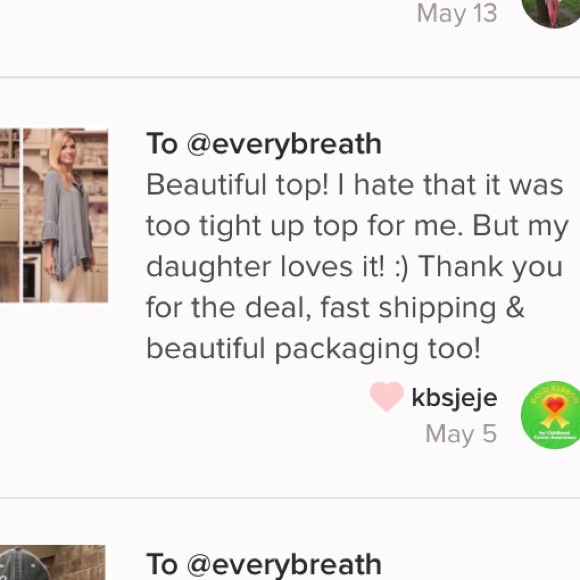The height and width of the screenshot is (580, 580).
Task: Click the divider below the kbsjeje review
Action: click(x=290, y=498)
